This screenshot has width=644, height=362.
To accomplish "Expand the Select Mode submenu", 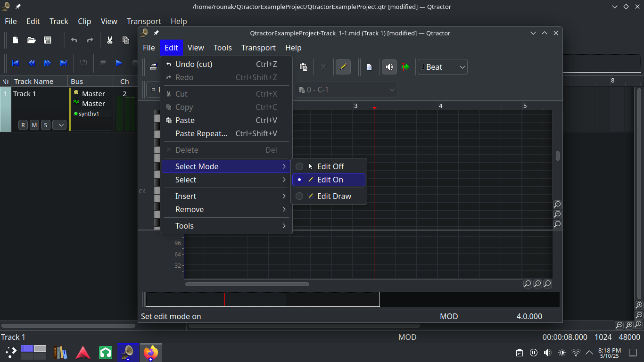I will click(x=226, y=166).
